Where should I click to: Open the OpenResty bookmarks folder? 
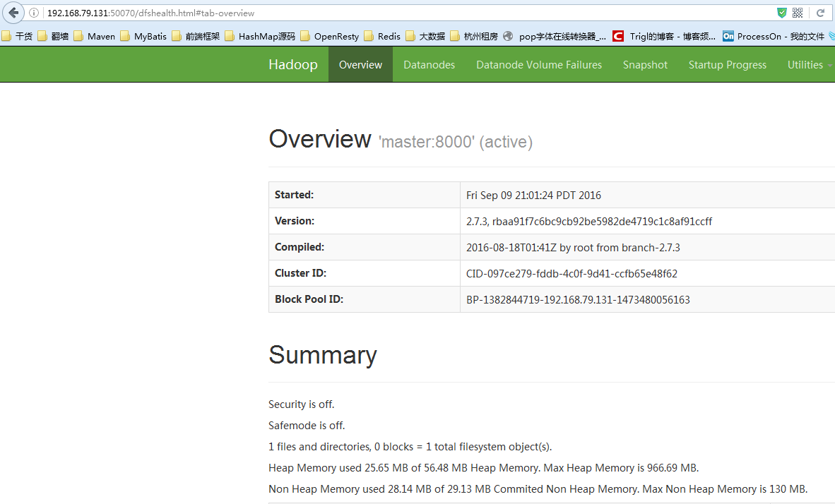(x=329, y=36)
